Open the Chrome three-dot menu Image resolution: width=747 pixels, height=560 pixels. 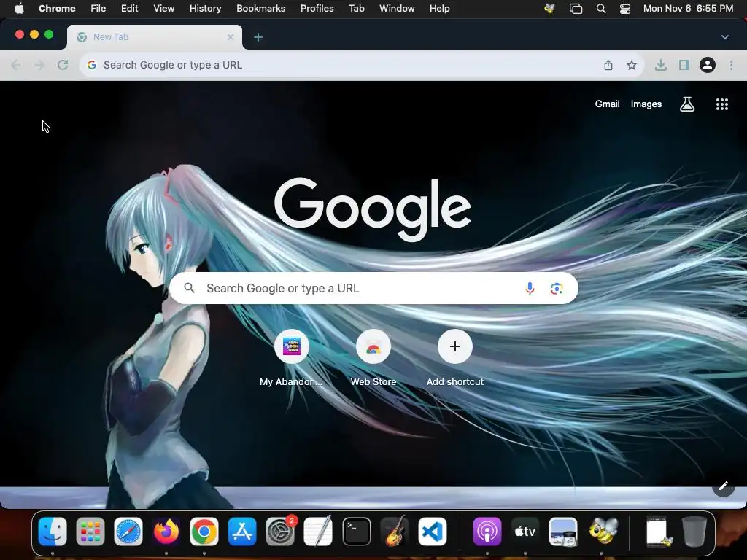(731, 65)
